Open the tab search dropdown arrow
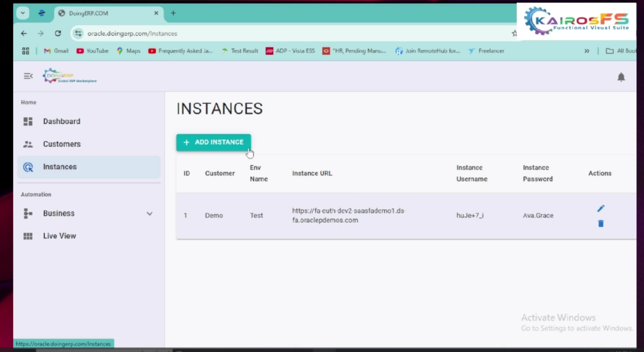This screenshot has height=352, width=644. pos(23,13)
